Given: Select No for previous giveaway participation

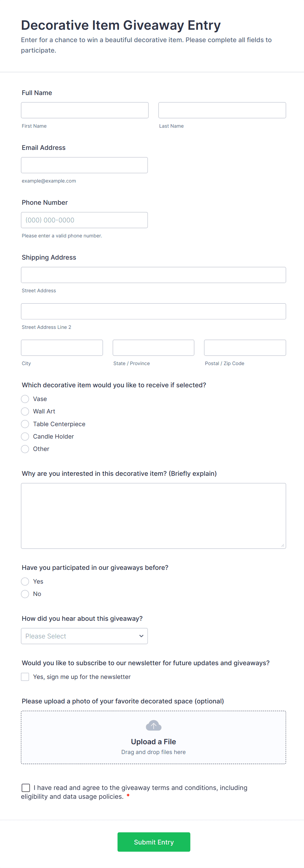Looking at the screenshot, I should click(x=25, y=594).
